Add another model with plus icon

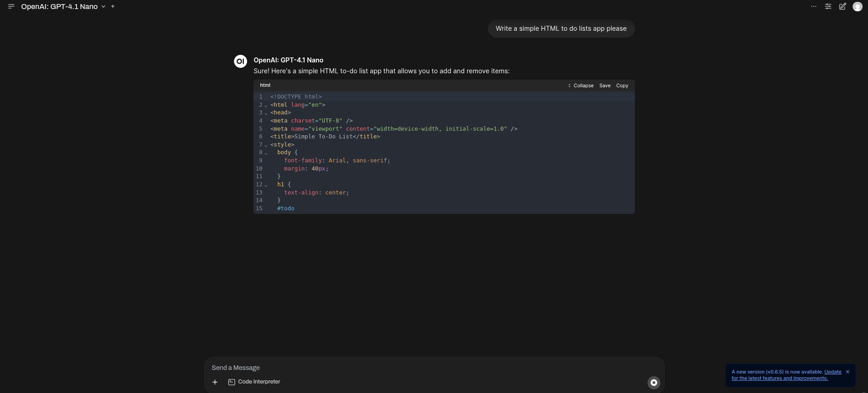pyautogui.click(x=113, y=6)
